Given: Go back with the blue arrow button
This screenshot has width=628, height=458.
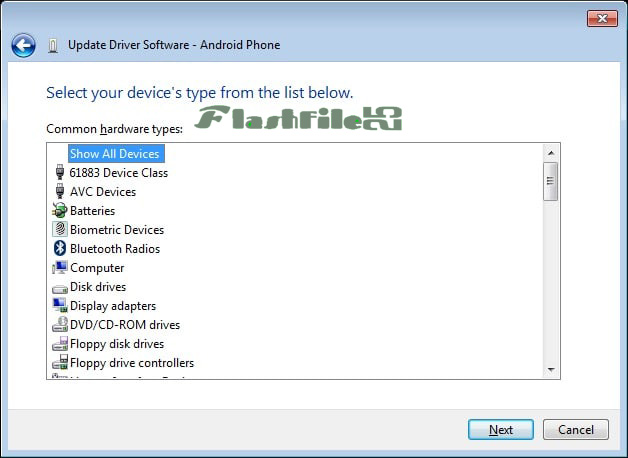Looking at the screenshot, I should pos(23,45).
